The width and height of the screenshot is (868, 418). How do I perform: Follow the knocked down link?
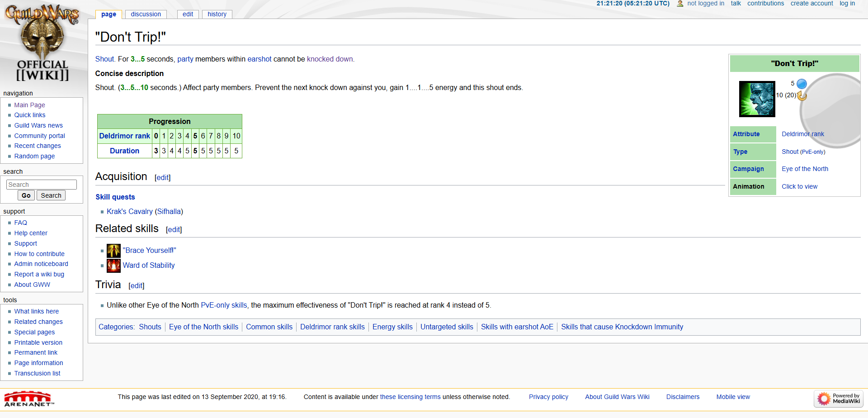(x=330, y=59)
